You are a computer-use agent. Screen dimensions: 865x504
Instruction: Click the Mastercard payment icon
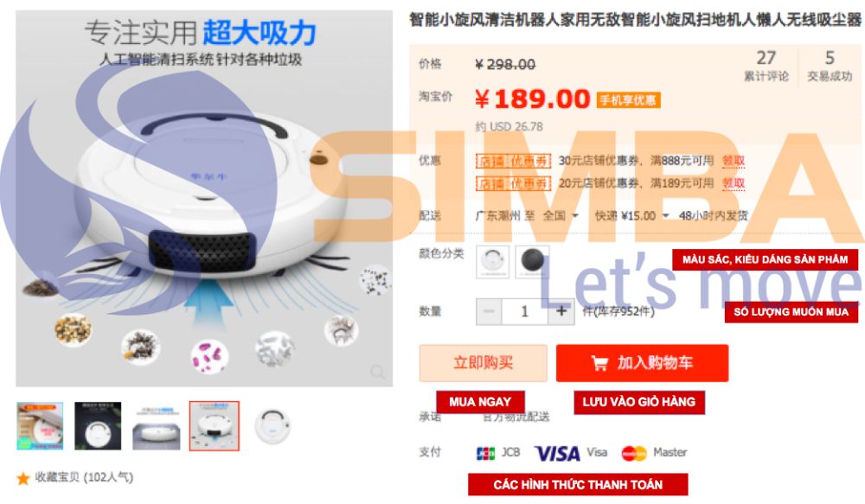(634, 453)
